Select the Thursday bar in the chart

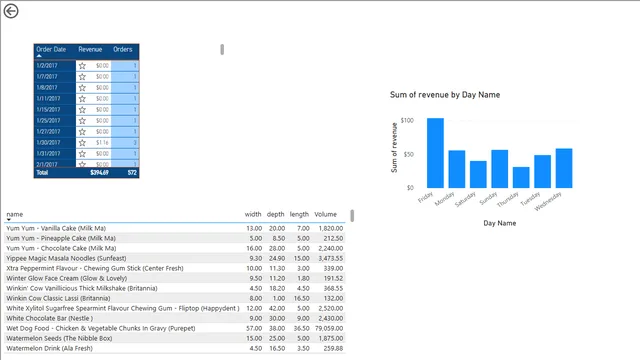tap(521, 178)
